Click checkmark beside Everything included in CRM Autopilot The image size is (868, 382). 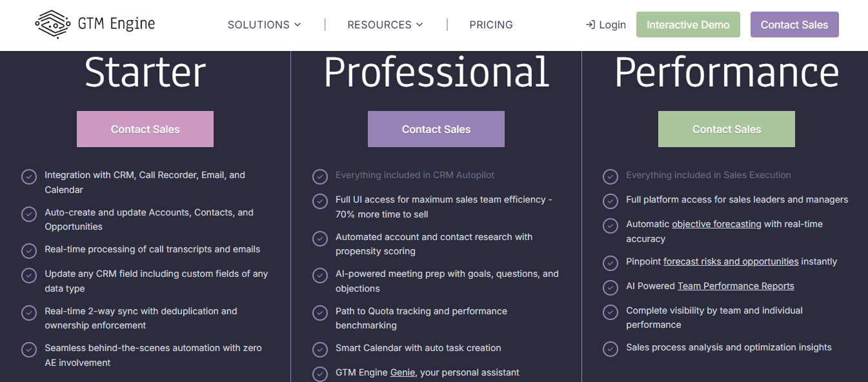320,177
